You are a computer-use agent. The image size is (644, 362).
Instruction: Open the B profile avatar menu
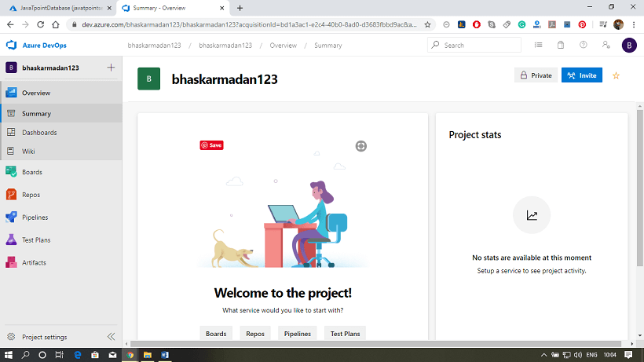tap(629, 45)
